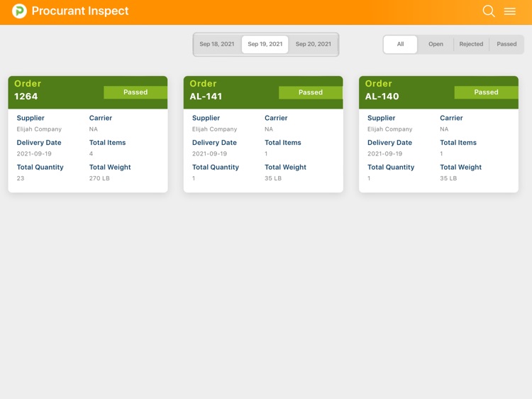Click Elijah Company in Order AL-141
This screenshot has width=532, height=399.
pyautogui.click(x=214, y=129)
